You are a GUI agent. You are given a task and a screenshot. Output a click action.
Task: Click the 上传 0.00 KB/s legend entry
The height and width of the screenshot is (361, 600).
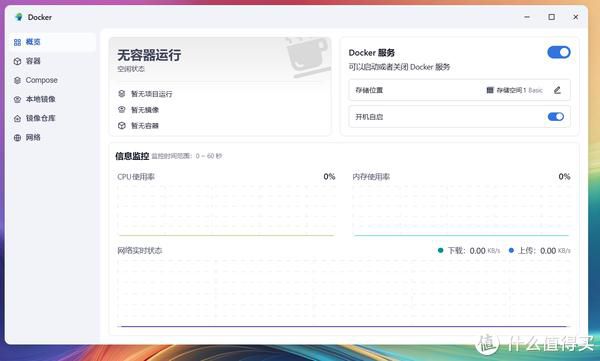pos(540,251)
